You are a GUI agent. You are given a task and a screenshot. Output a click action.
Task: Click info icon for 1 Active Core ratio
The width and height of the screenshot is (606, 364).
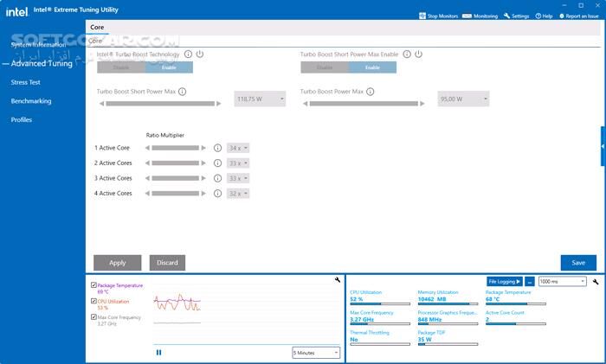point(217,148)
